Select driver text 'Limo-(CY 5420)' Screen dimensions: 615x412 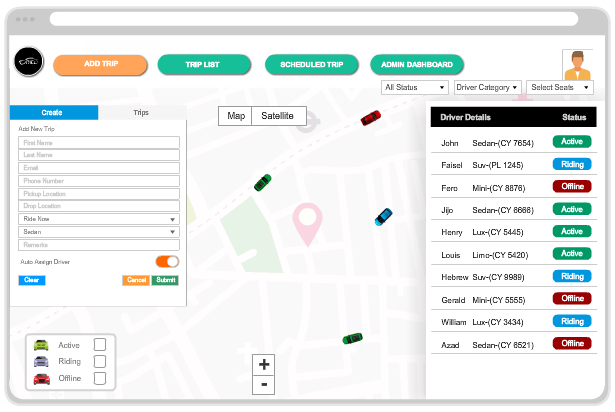coord(500,255)
